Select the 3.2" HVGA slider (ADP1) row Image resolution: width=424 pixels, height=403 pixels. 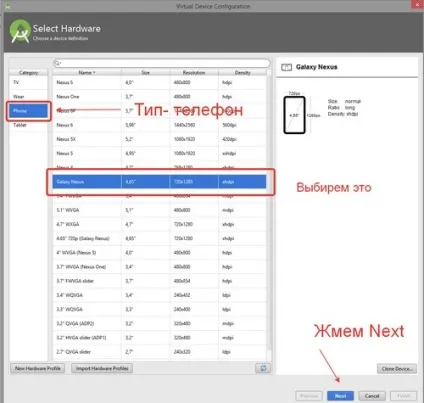tap(159, 338)
